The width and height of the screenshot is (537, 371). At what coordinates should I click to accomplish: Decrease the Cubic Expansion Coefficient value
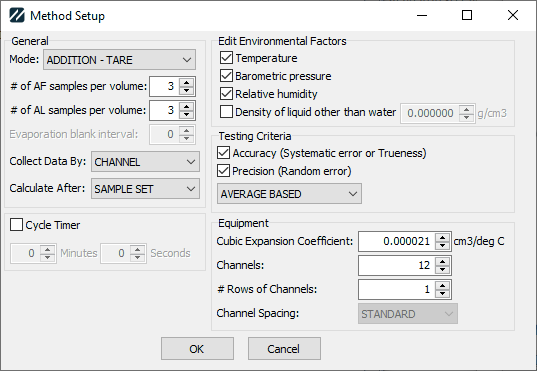(442, 246)
